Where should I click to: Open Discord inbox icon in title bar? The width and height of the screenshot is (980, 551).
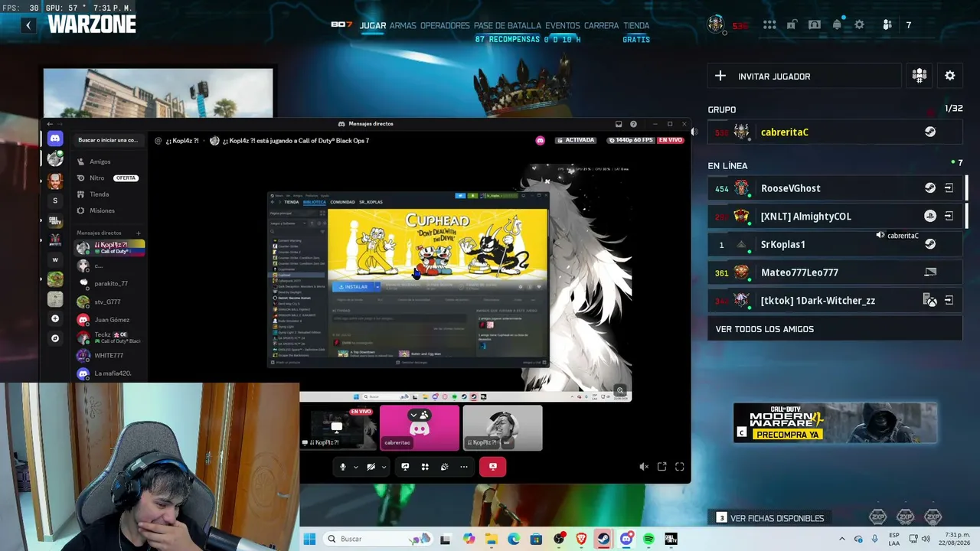[619, 124]
